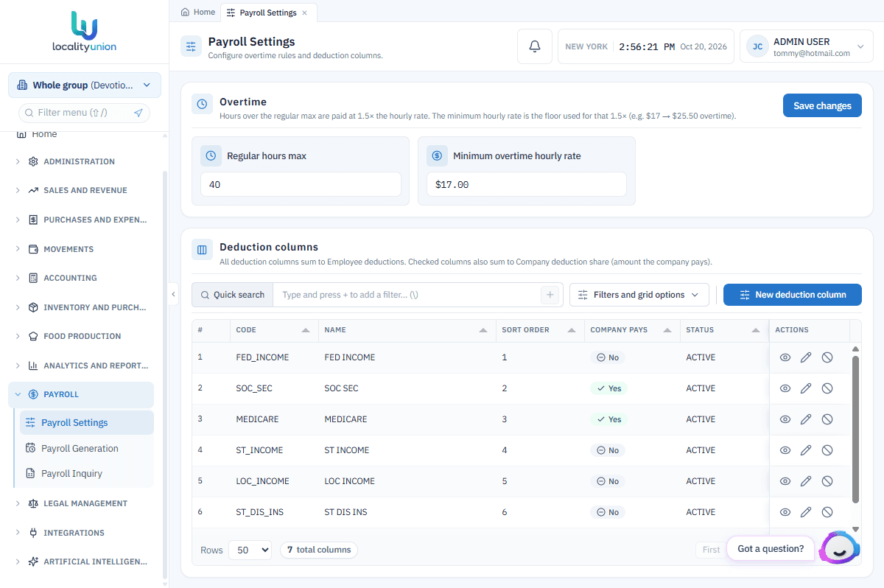The height and width of the screenshot is (588, 884).
Task: Deactivate the FED_INCOME deduction column
Action: click(827, 357)
